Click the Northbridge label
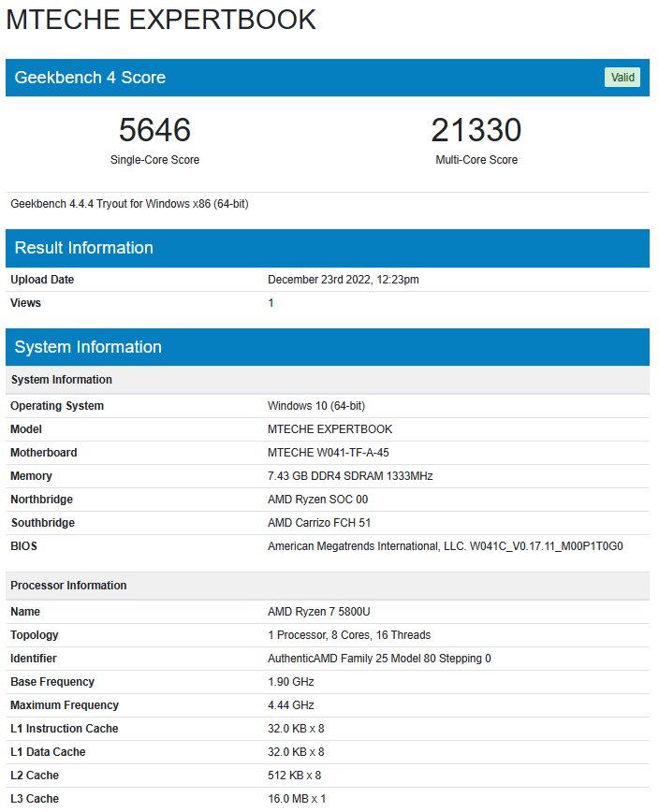Image resolution: width=659 pixels, height=812 pixels. click(x=41, y=500)
